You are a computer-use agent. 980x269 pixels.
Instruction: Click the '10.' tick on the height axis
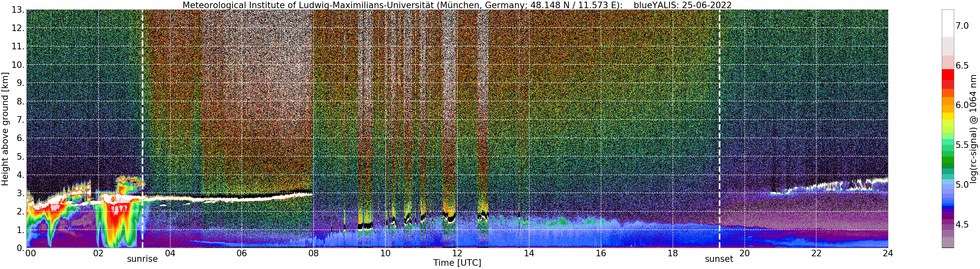tap(18, 65)
